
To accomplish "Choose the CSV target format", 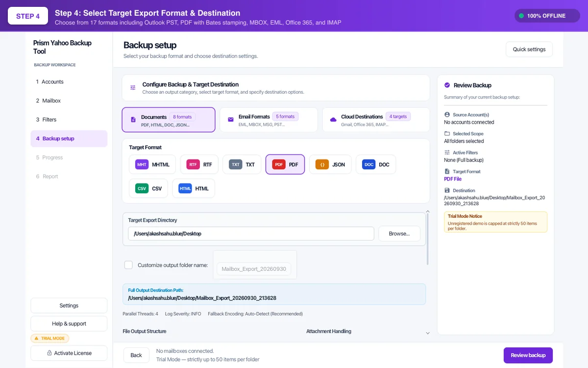I will [x=148, y=188].
